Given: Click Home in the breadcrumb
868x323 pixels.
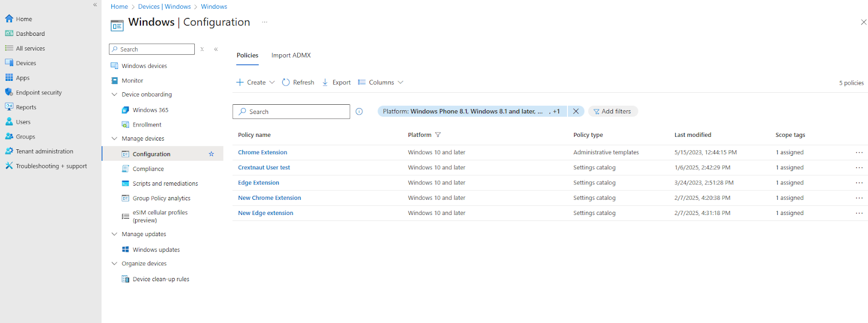Looking at the screenshot, I should pos(119,7).
